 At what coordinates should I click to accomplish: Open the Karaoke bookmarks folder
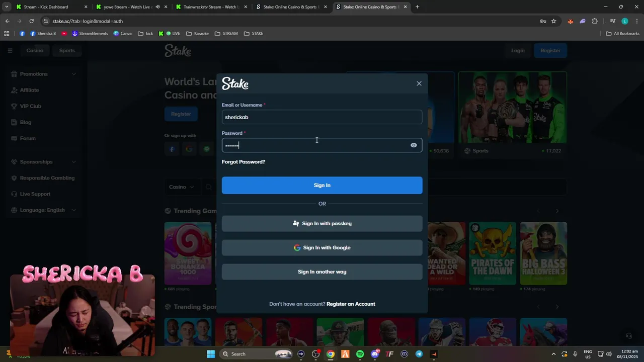(197, 34)
